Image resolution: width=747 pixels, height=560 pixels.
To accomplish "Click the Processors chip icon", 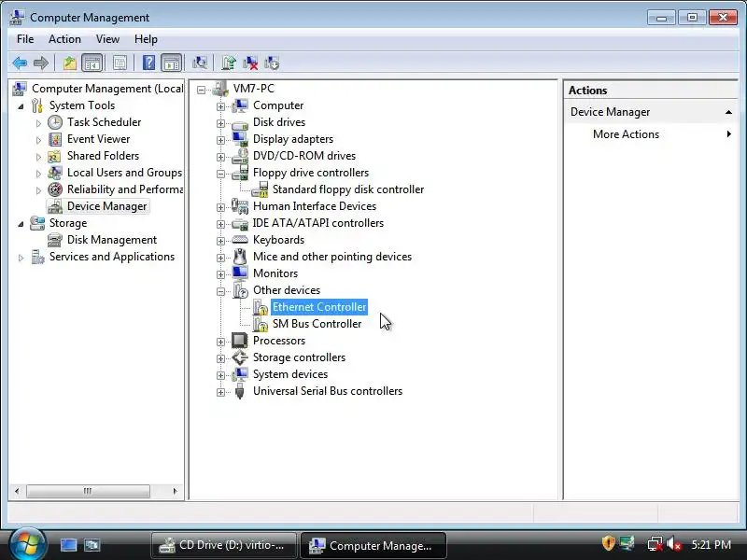I will tap(239, 341).
